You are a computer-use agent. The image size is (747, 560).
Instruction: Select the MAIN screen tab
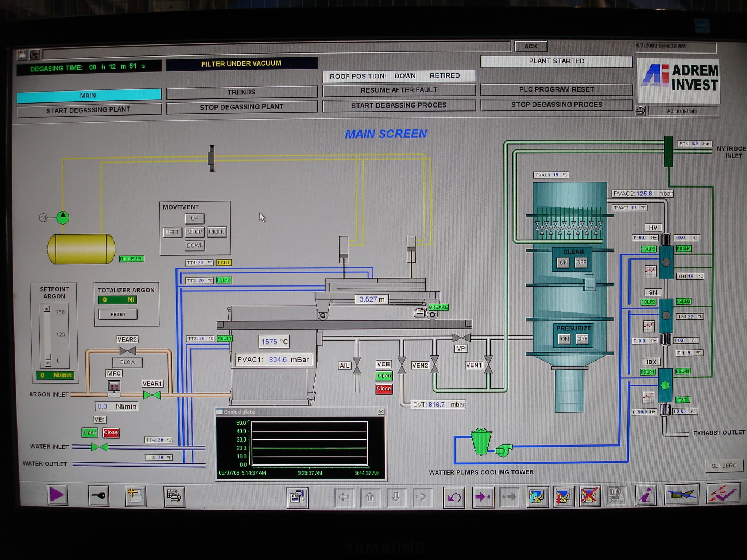click(89, 95)
